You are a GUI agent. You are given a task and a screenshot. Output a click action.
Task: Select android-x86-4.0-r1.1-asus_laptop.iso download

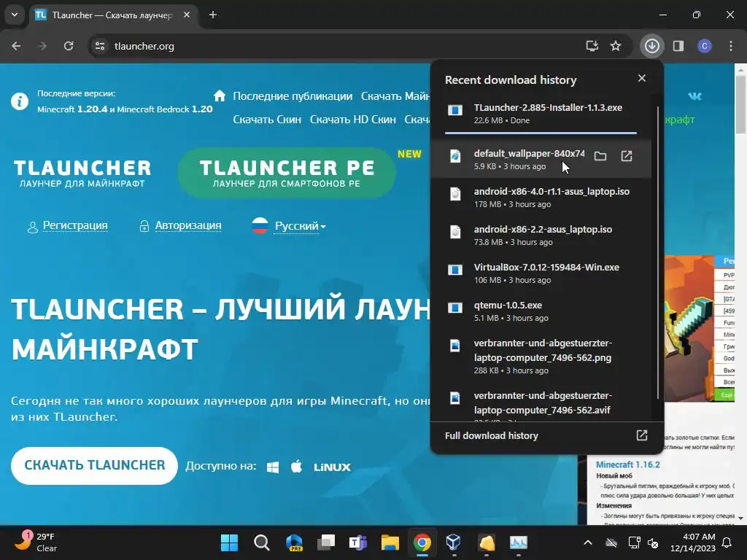coord(541,197)
